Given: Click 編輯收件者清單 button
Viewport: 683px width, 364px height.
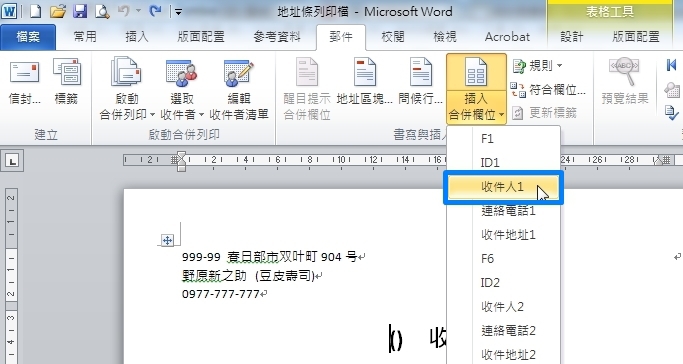Looking at the screenshot, I should pos(239,89).
